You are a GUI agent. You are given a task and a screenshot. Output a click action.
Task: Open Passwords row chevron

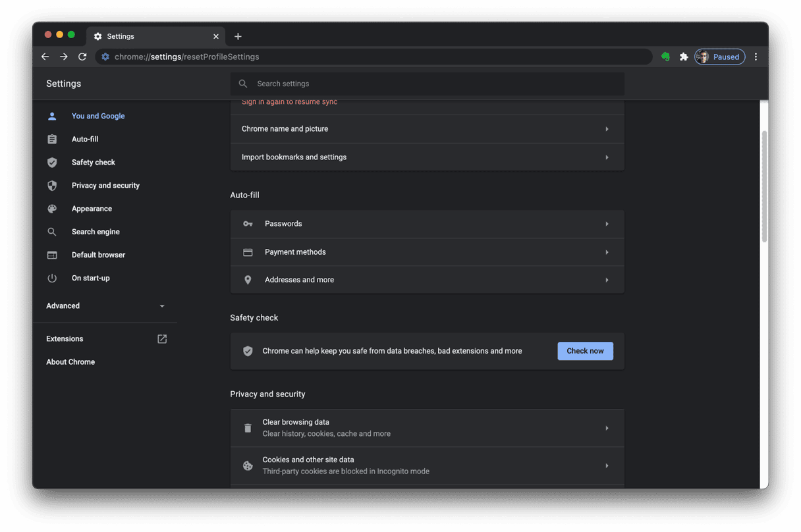point(607,224)
